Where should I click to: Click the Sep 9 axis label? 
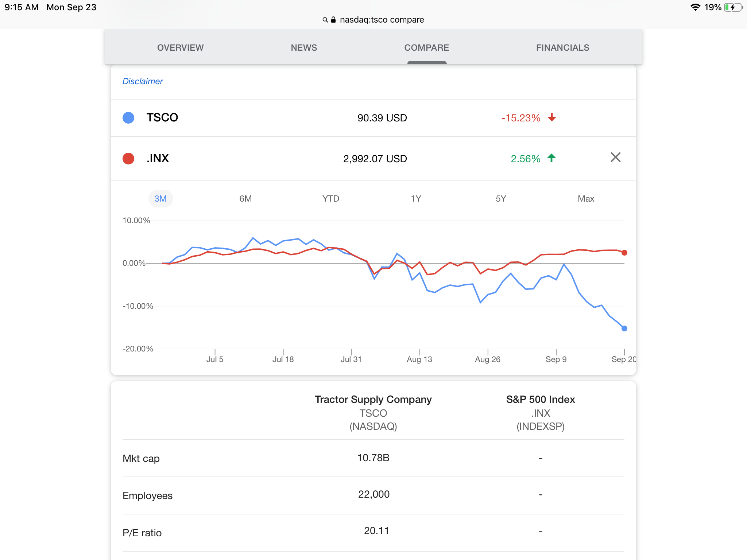pyautogui.click(x=556, y=359)
